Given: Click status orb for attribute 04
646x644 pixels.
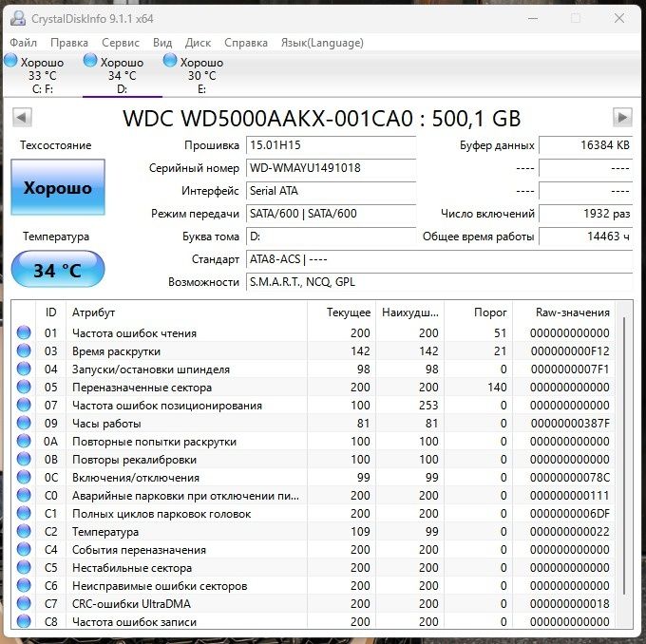Looking at the screenshot, I should point(24,369).
